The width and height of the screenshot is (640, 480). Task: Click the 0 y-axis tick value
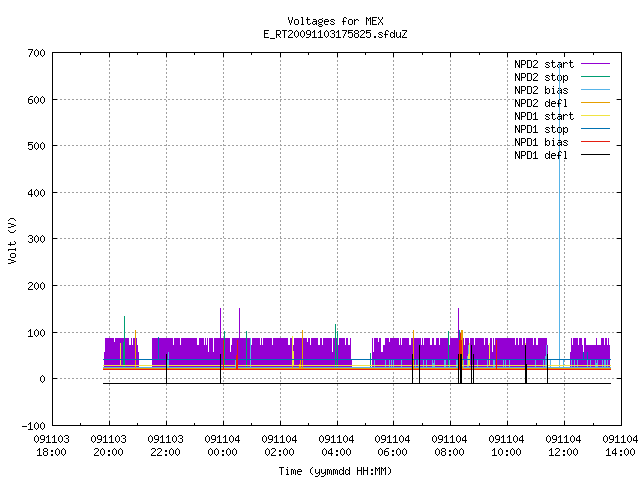tap(42, 379)
